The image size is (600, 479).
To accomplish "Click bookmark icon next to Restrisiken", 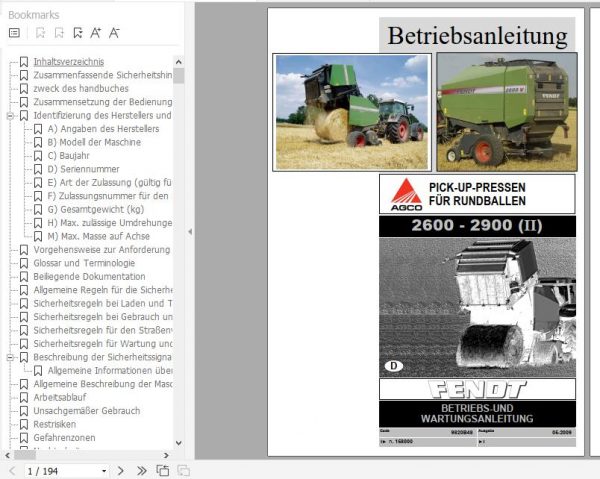I will point(24,424).
